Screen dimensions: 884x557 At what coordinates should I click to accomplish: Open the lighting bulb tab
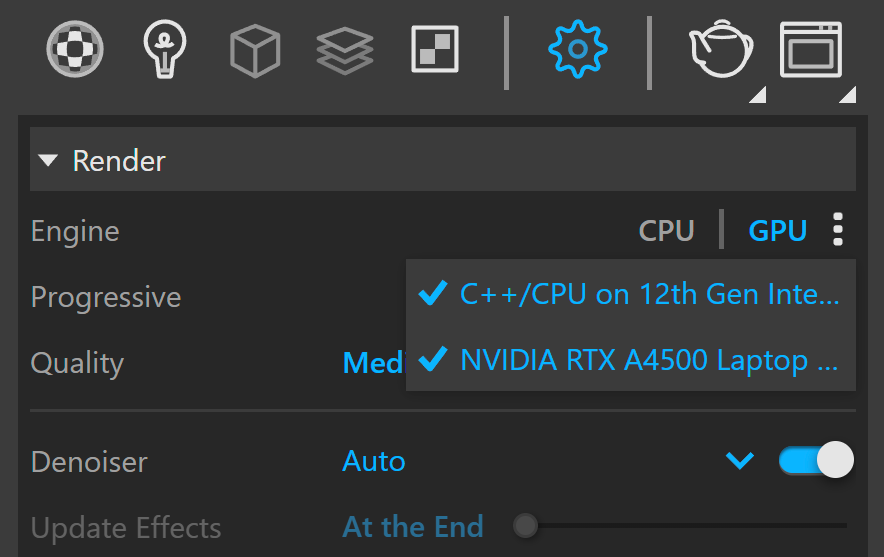[165, 49]
